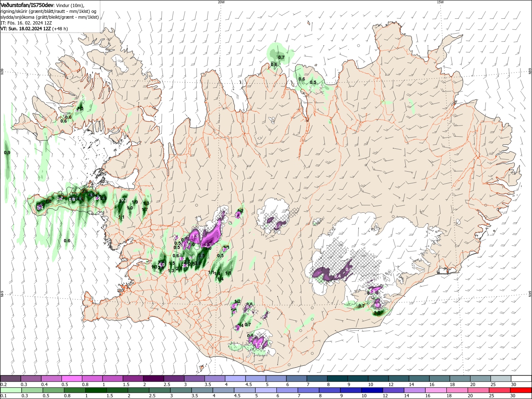
Task: Click the '66N' latitude label on the right edge
Action: [530, 71]
